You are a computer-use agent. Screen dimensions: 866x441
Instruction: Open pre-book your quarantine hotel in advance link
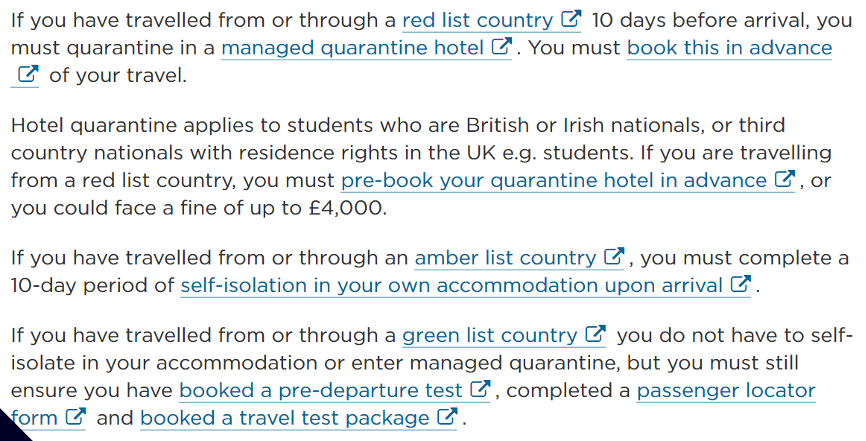[x=554, y=181]
